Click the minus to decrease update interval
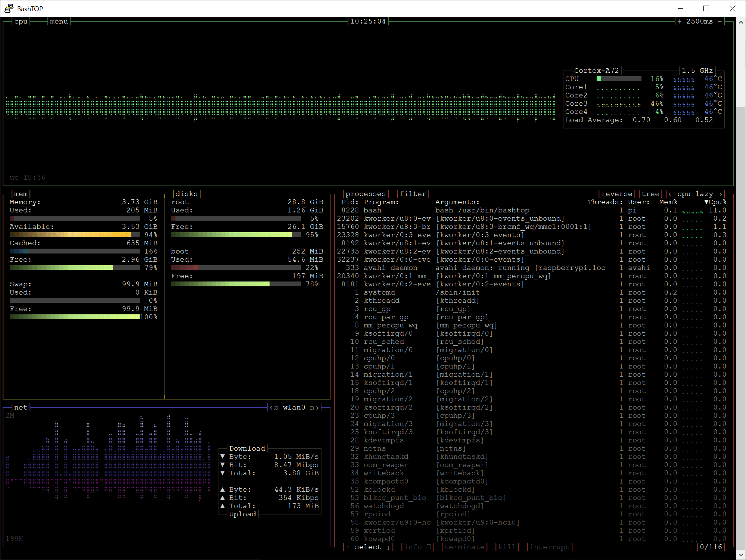 tap(719, 22)
